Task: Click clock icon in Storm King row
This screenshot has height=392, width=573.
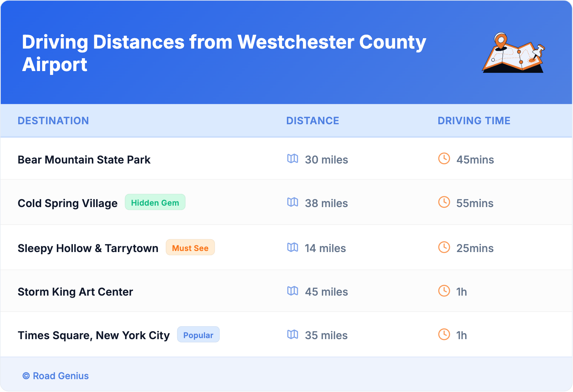Action: pyautogui.click(x=444, y=291)
